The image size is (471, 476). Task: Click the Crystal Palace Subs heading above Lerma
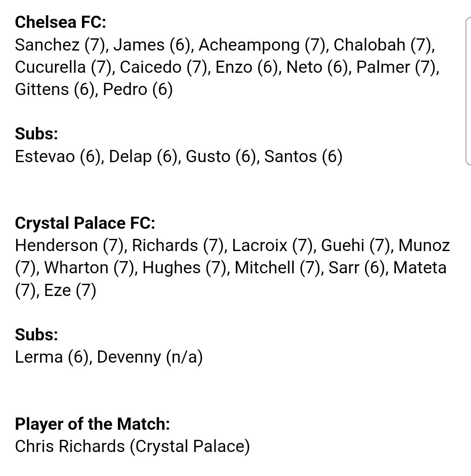tap(37, 334)
